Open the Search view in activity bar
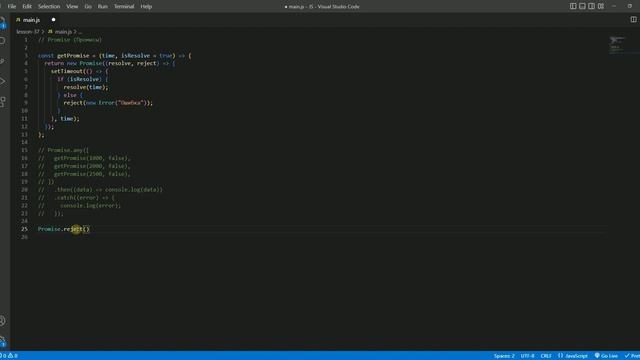The width and height of the screenshot is (640, 360). 2,41
